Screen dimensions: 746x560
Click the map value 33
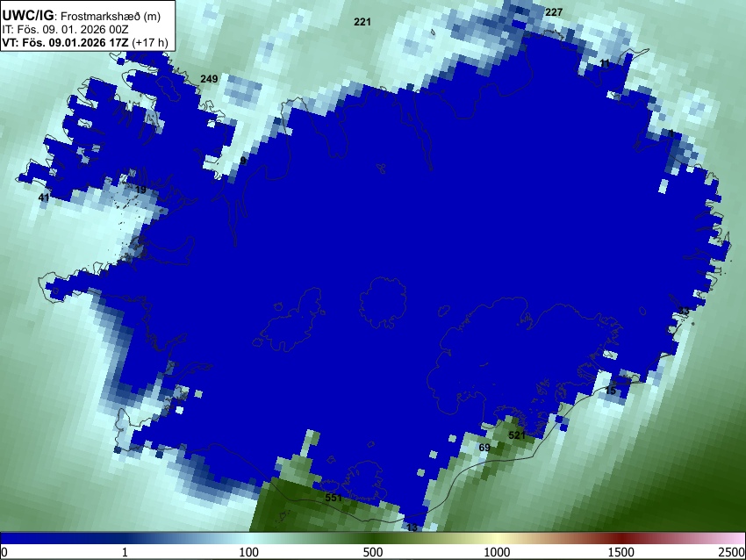(684, 312)
